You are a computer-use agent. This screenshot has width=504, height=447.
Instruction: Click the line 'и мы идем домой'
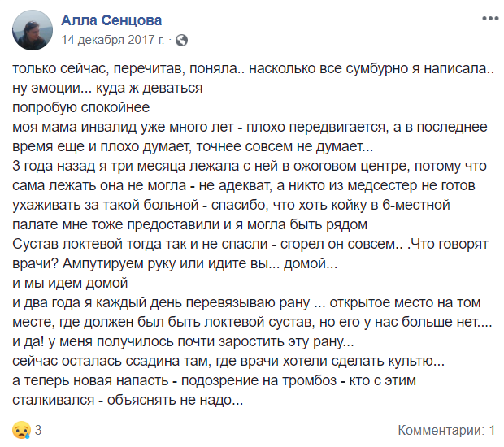click(71, 284)
